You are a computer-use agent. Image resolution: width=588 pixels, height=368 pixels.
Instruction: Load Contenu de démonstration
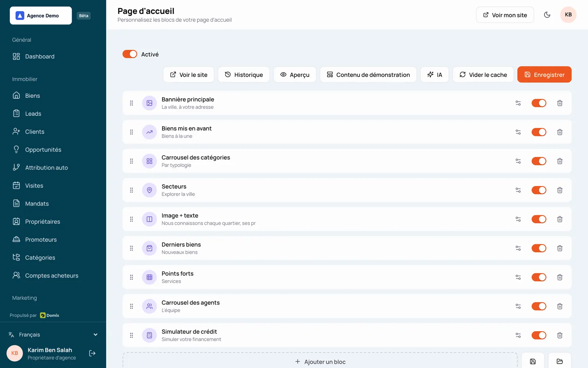[x=368, y=75]
